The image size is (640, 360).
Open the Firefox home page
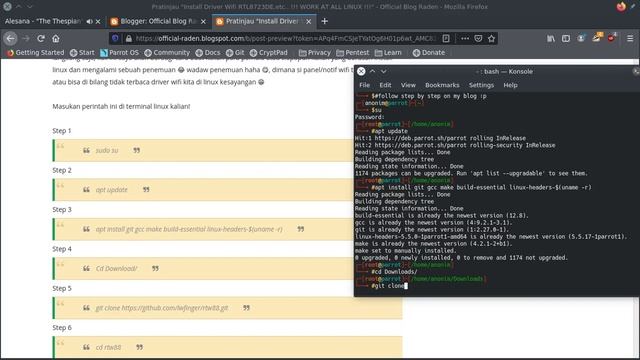[56, 38]
